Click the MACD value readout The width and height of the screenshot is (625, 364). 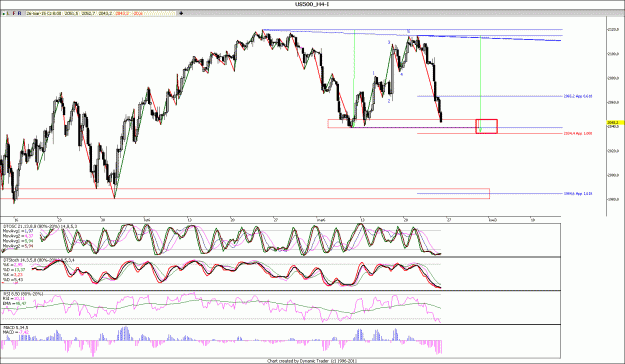coord(16,332)
